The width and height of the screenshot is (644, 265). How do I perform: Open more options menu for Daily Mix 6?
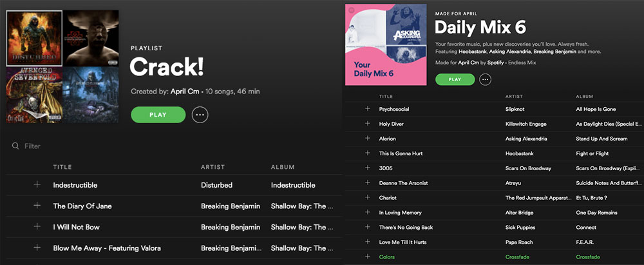pyautogui.click(x=486, y=79)
